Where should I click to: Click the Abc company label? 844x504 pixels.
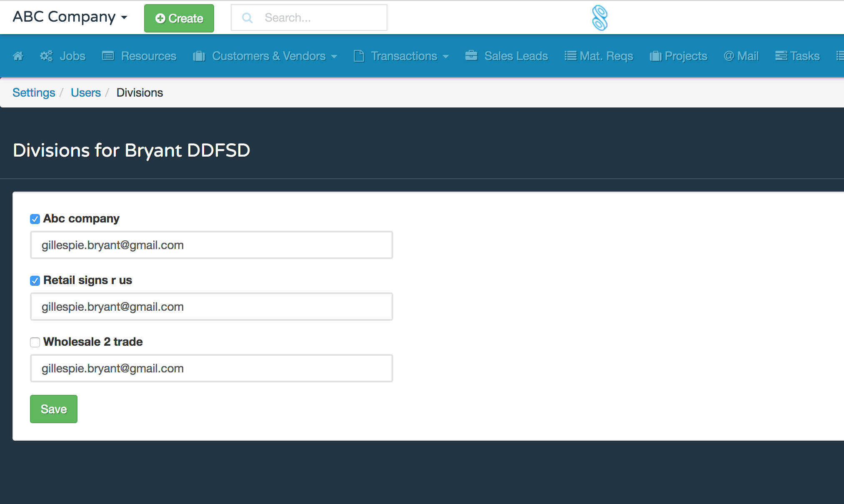(x=81, y=219)
